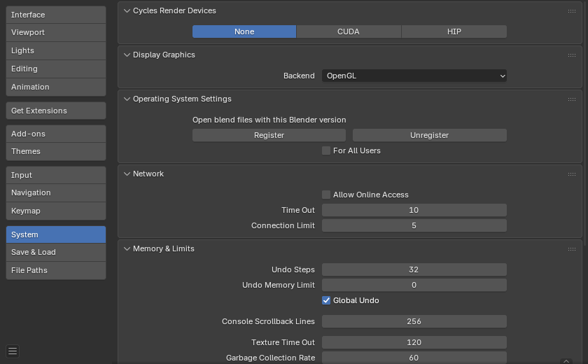Click the Operating System Settings panel grip dots
The width and height of the screenshot is (588, 364).
click(571, 99)
